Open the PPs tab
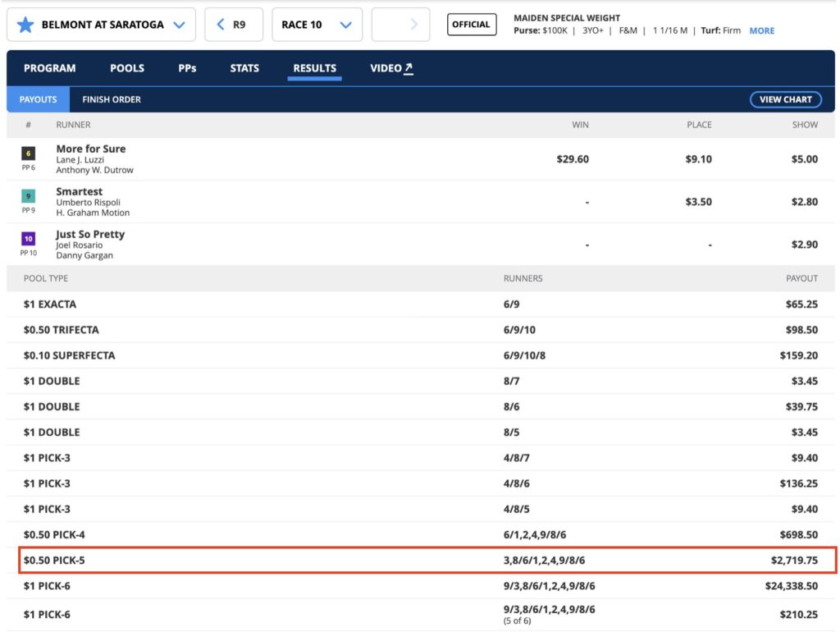The height and width of the screenshot is (632, 840). [x=187, y=68]
